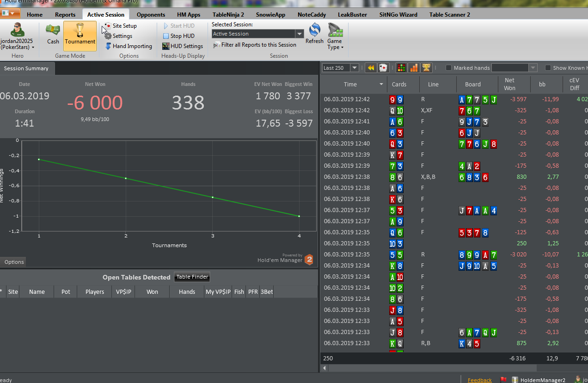The image size is (588, 383).
Task: Click the Feedback link
Action: click(x=480, y=380)
